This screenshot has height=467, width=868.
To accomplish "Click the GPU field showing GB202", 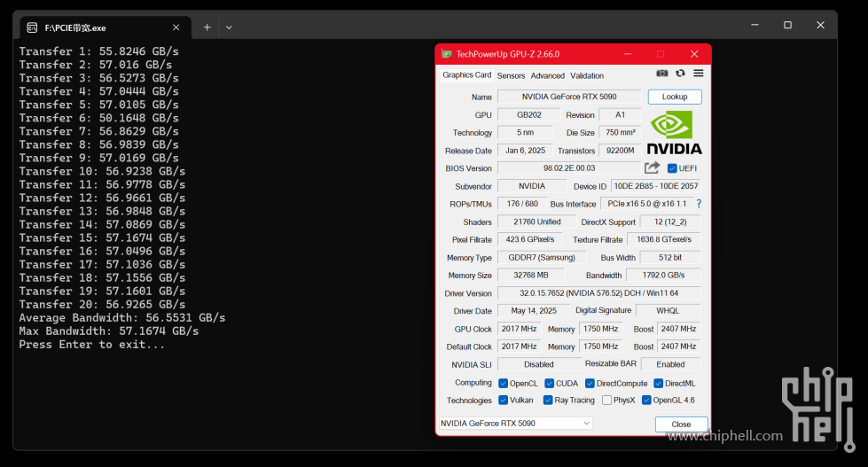I will coord(529,115).
